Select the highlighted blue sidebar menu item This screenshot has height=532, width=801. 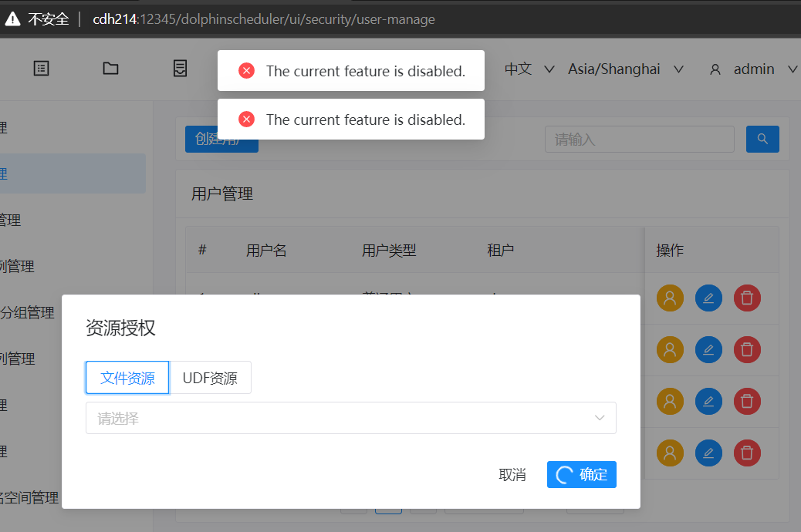(x=73, y=173)
